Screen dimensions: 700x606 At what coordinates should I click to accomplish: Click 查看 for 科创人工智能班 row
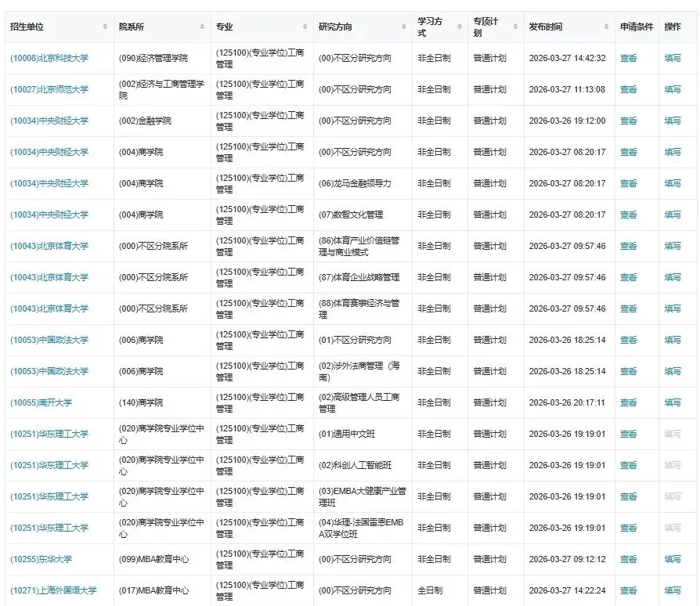tap(628, 465)
